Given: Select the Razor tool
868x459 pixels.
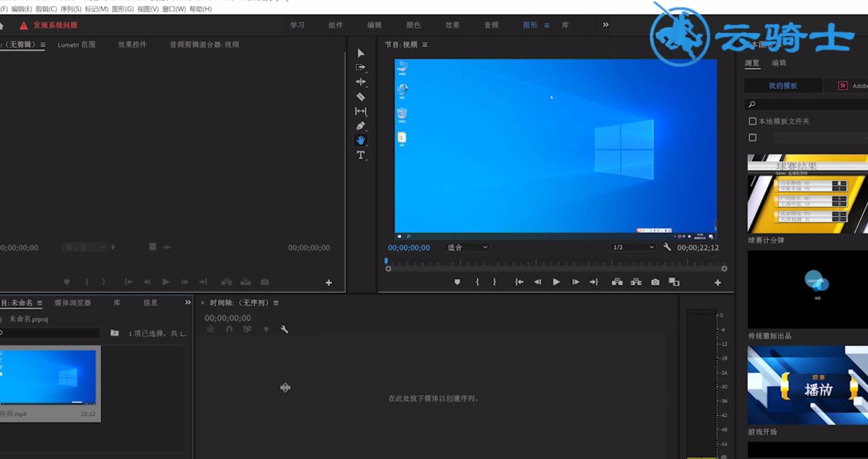Looking at the screenshot, I should [x=361, y=97].
